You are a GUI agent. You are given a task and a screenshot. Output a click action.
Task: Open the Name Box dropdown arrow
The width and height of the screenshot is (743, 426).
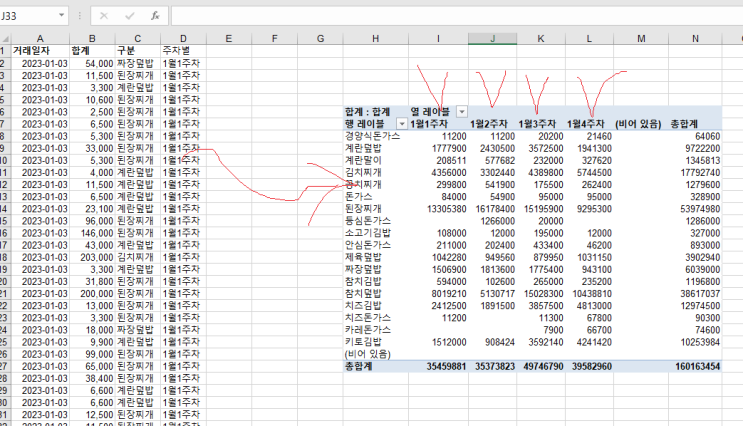click(x=62, y=16)
